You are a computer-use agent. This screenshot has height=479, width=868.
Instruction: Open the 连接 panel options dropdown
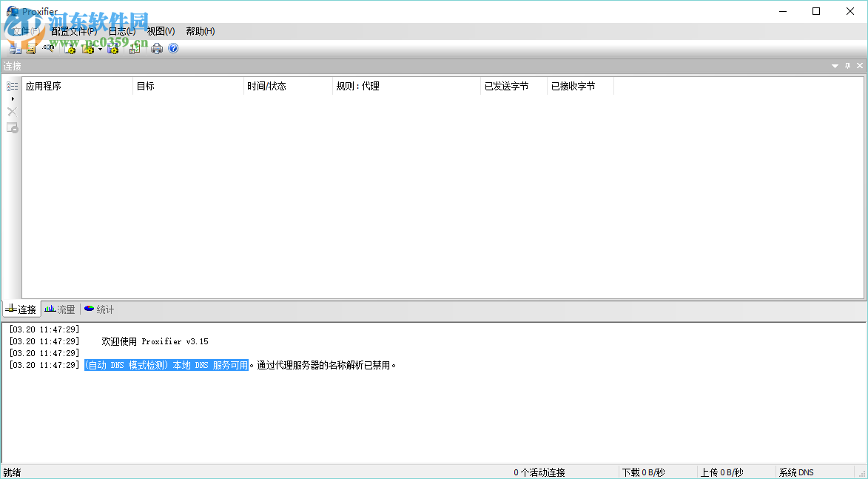pos(833,65)
